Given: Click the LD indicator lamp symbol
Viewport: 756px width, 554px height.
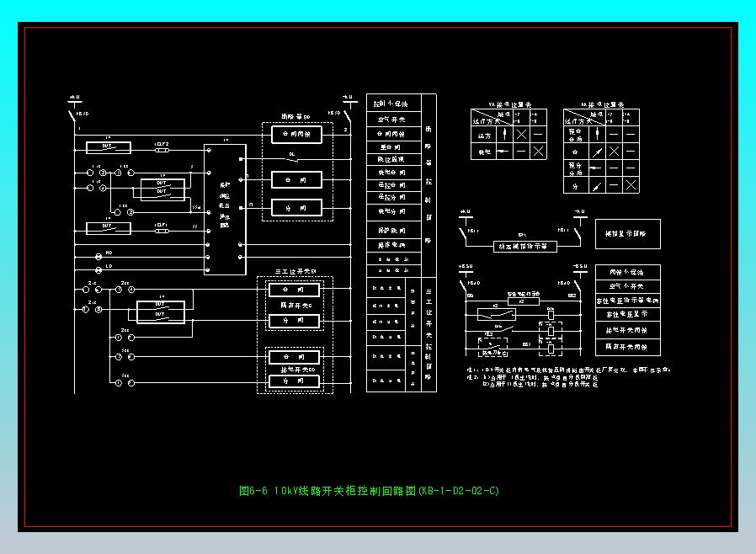Looking at the screenshot, I should (98, 269).
